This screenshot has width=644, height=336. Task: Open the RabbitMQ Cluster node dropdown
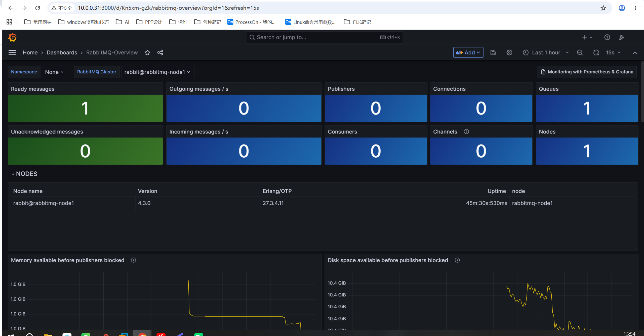coord(157,72)
